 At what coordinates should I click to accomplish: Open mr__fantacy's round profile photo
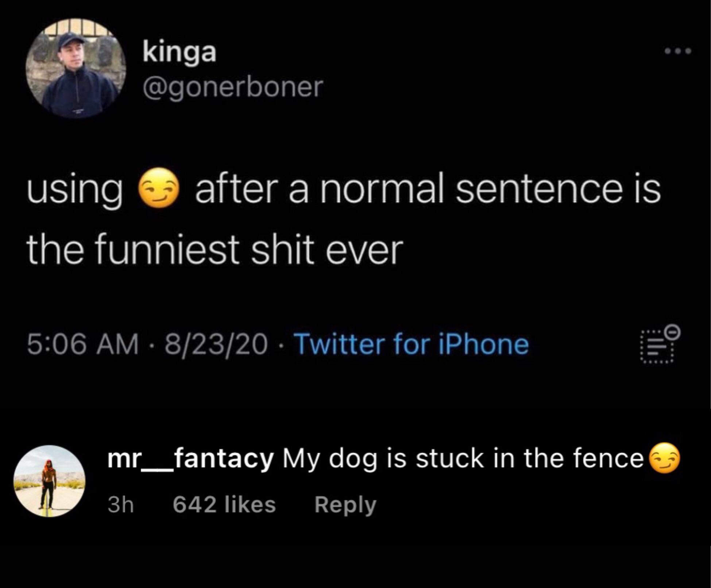tap(49, 481)
